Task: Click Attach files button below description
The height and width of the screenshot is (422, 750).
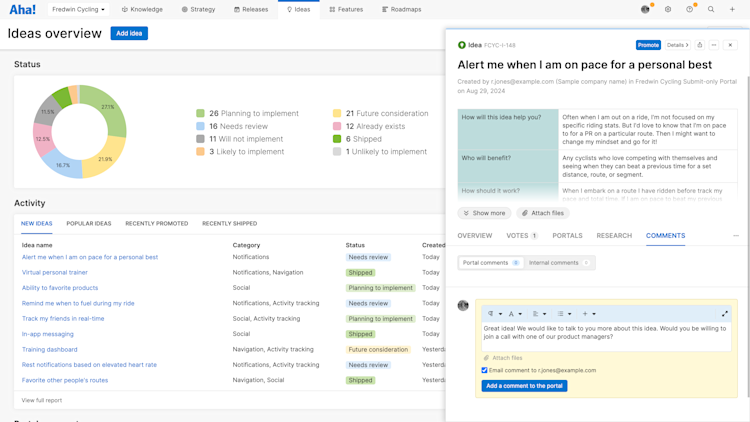Action: pyautogui.click(x=542, y=213)
